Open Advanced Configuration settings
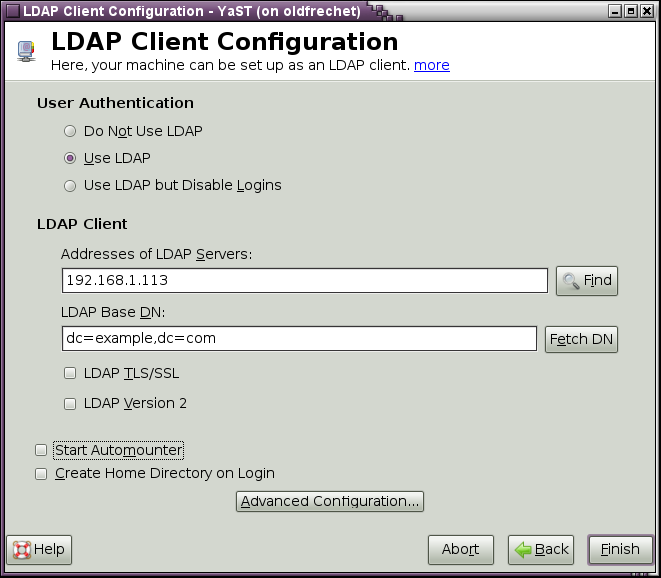 330,501
